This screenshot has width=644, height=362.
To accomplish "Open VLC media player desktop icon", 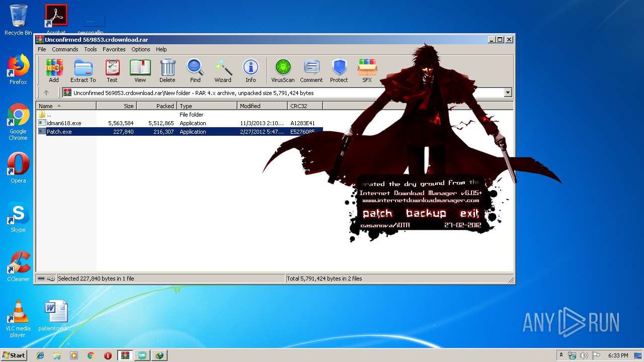I will point(18,319).
